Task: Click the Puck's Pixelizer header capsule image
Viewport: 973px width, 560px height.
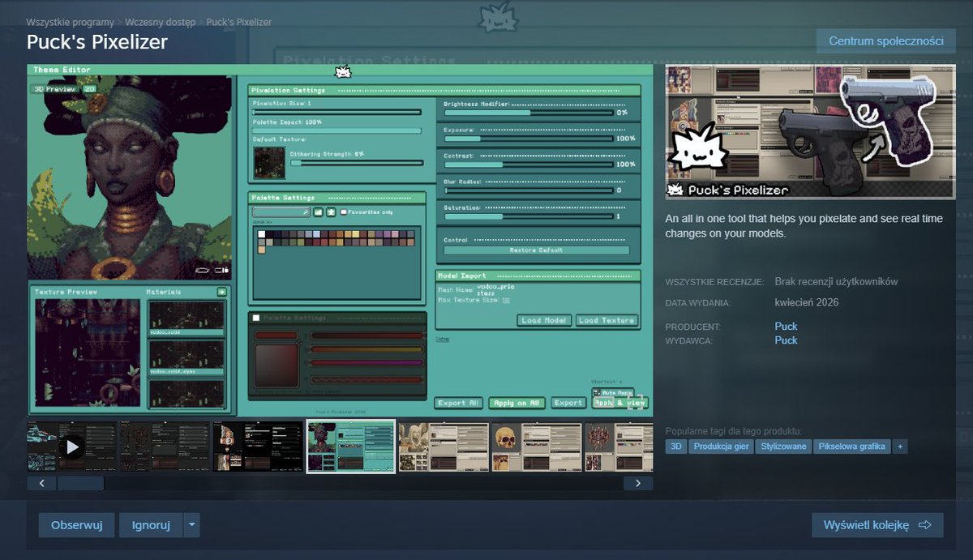Action: click(811, 132)
